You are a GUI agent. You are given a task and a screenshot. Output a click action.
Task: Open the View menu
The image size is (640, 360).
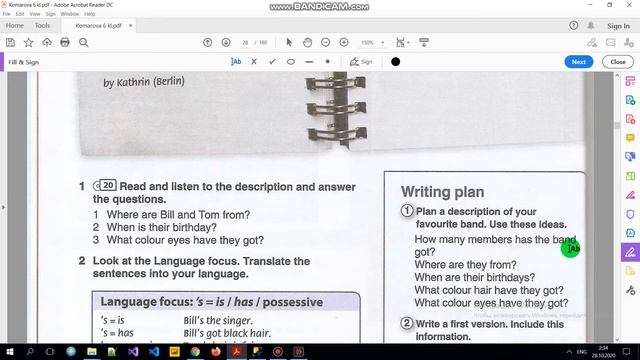coord(35,14)
